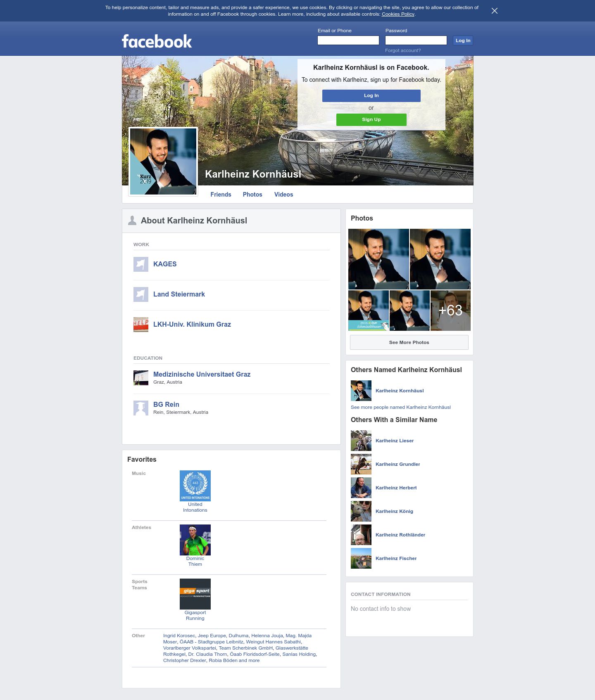Open the Team Scherbinek GmbH link
This screenshot has width=595, height=700.
(246, 648)
